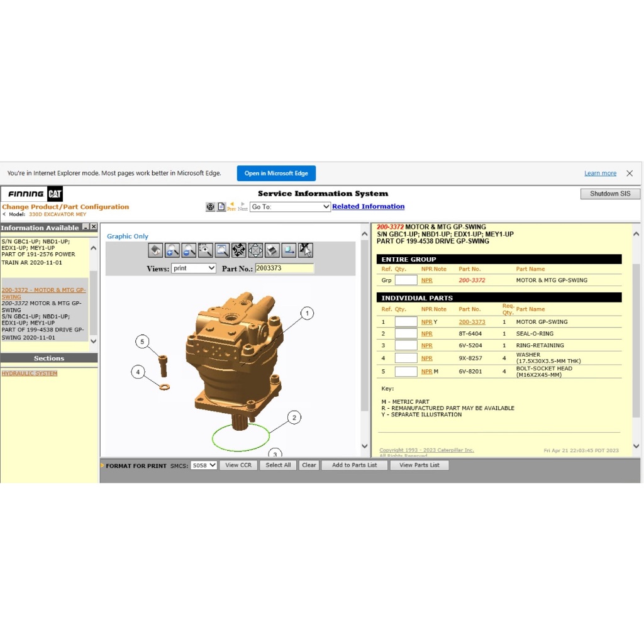Click the crossed-out pointer selection icon
The height and width of the screenshot is (644, 644).
[x=306, y=250]
